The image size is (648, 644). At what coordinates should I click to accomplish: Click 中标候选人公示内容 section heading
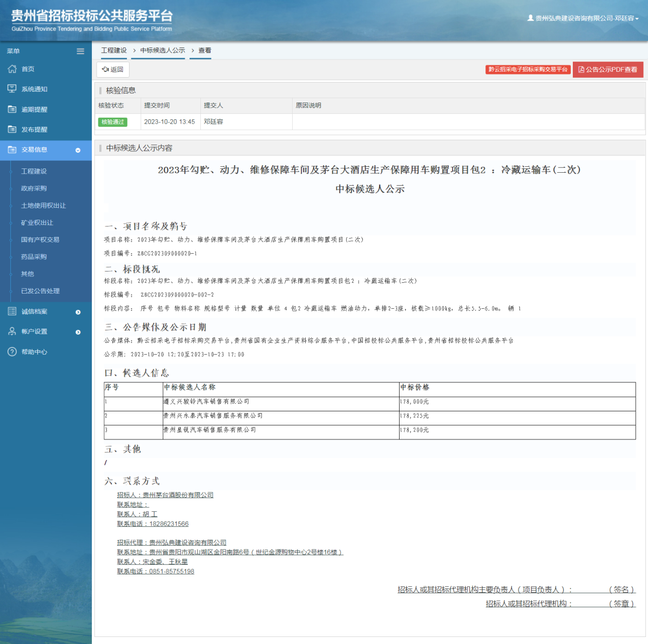[139, 148]
